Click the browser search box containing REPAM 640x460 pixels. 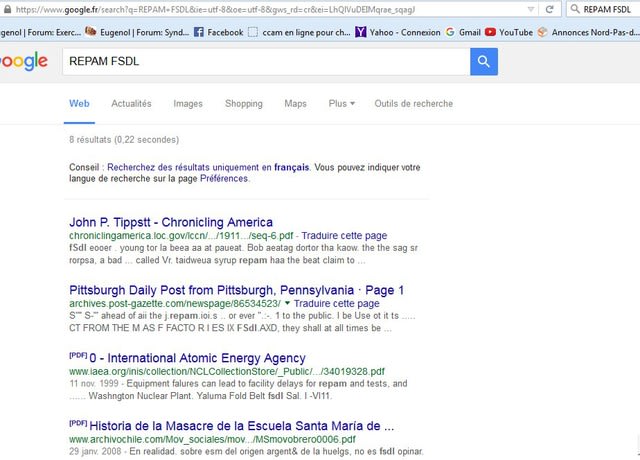point(605,9)
